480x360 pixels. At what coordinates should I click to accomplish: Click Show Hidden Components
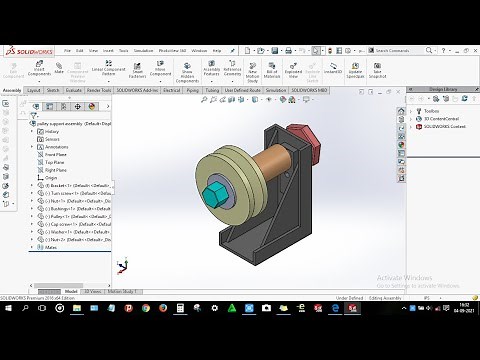pyautogui.click(x=187, y=72)
